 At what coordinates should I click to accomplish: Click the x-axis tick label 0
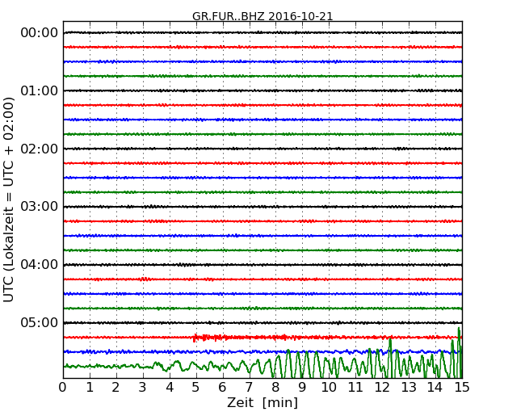(x=63, y=388)
